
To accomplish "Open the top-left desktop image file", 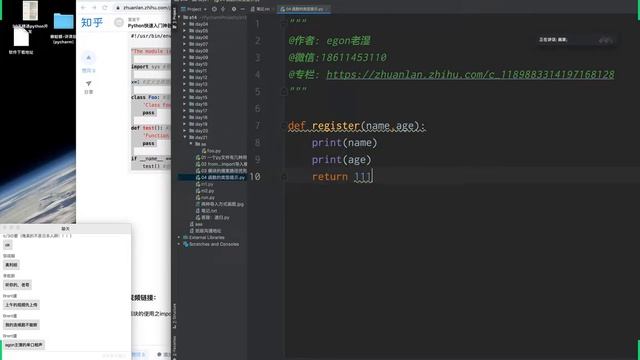I will click(30, 11).
